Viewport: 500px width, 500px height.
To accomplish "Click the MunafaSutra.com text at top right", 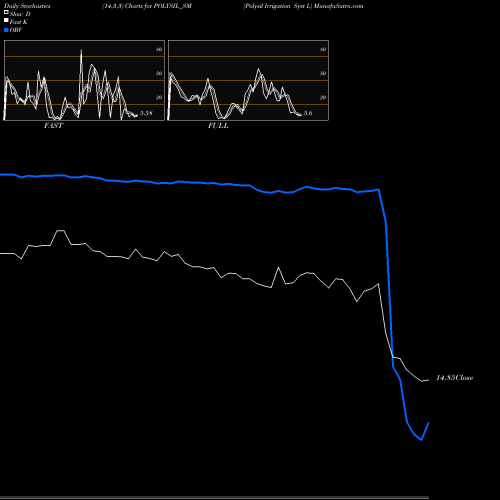I will point(338,6).
